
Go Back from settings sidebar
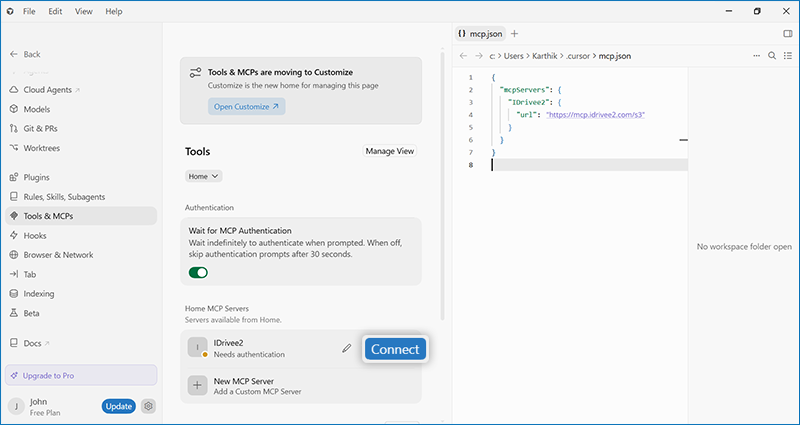coord(25,54)
